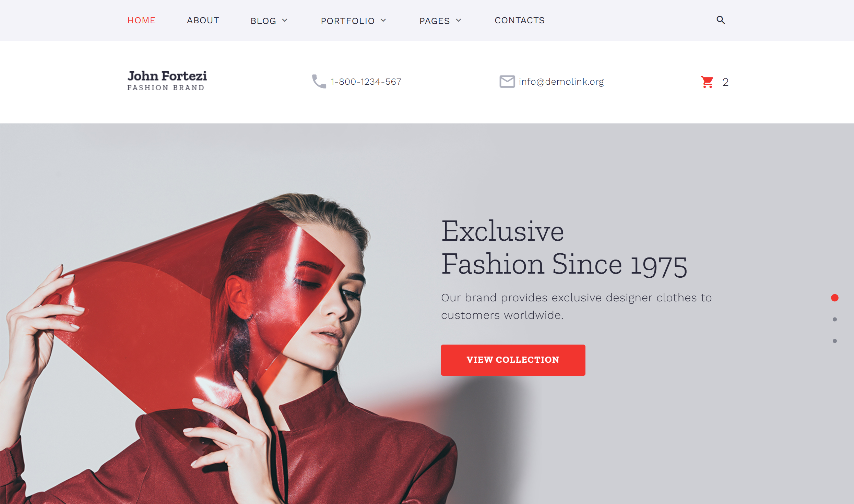The width and height of the screenshot is (854, 504).
Task: Open the search magnifier icon
Action: 721,20
